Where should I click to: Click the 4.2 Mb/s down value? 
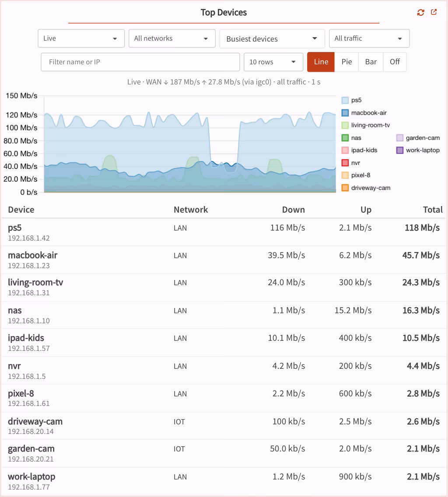pyautogui.click(x=288, y=366)
